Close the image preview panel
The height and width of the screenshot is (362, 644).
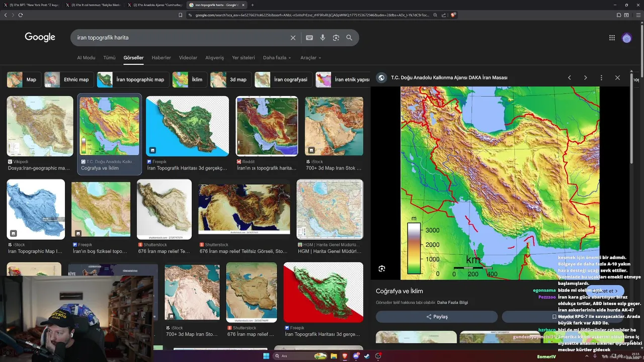click(617, 77)
